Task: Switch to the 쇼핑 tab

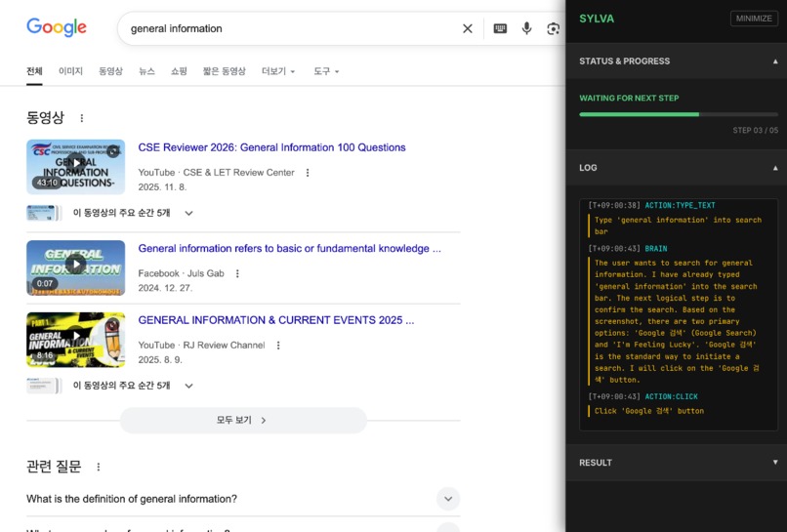Action: coord(179,71)
